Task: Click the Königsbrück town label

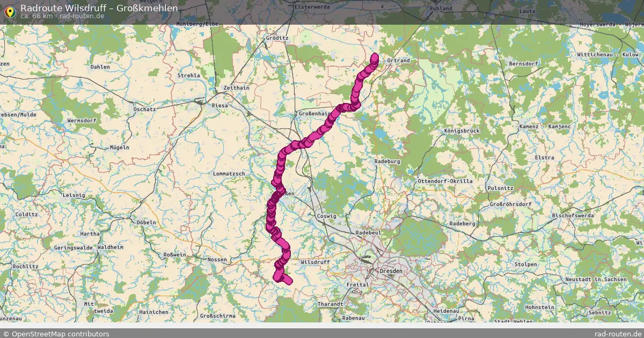Action: pyautogui.click(x=462, y=131)
